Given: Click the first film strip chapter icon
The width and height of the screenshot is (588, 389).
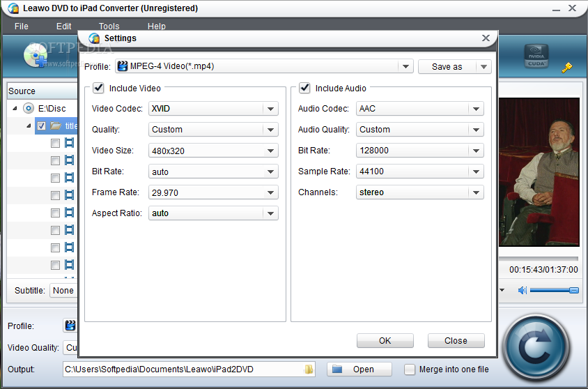Looking at the screenshot, I should 70,143.
